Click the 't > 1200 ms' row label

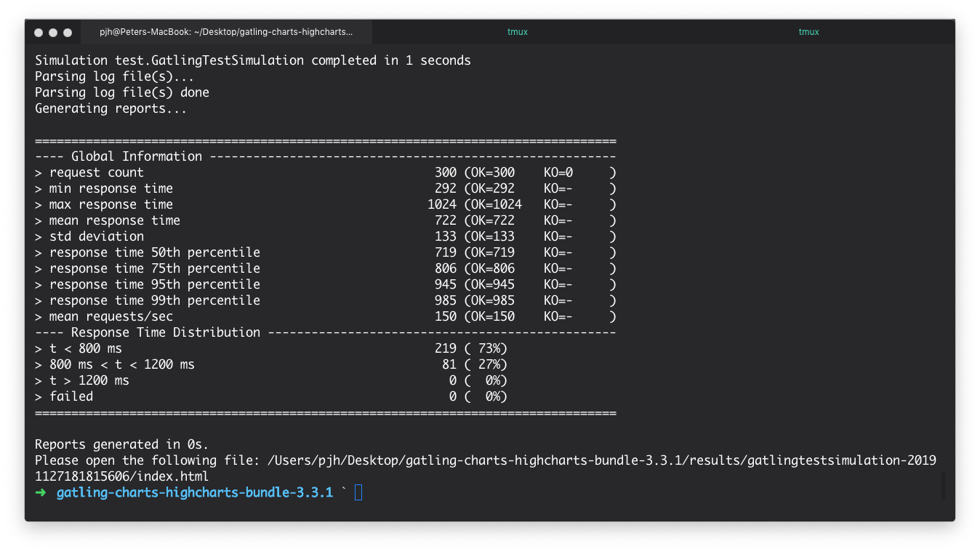89,380
